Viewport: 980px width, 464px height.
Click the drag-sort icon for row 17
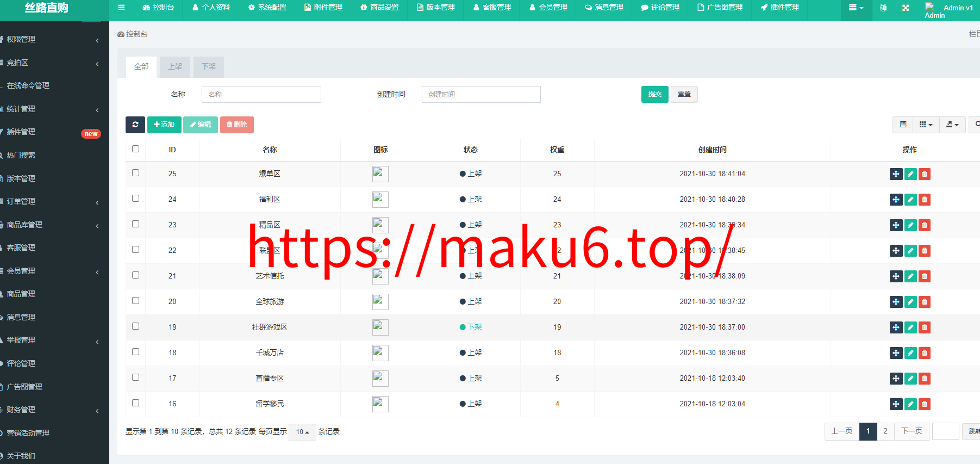[896, 379]
